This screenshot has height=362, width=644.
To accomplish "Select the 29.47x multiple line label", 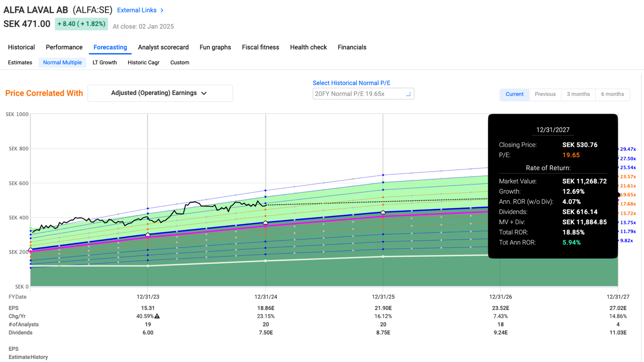I will click(628, 149).
